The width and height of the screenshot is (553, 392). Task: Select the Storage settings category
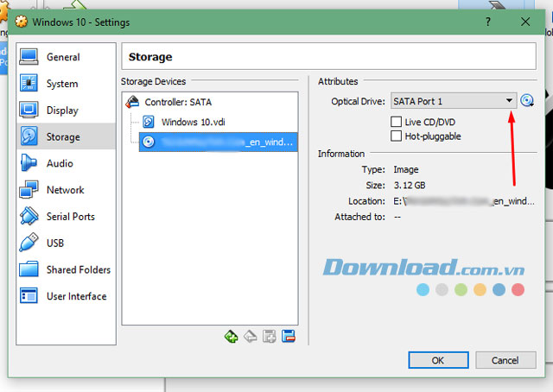pos(66,136)
